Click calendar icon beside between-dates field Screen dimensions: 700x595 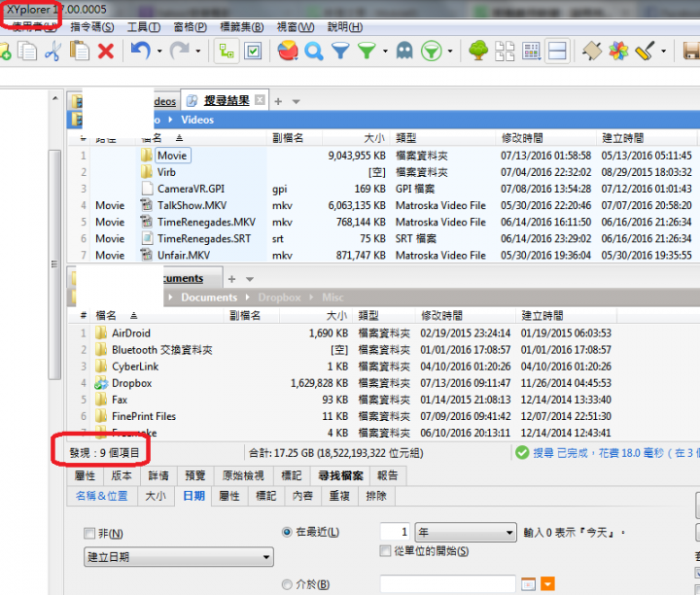[x=528, y=584]
